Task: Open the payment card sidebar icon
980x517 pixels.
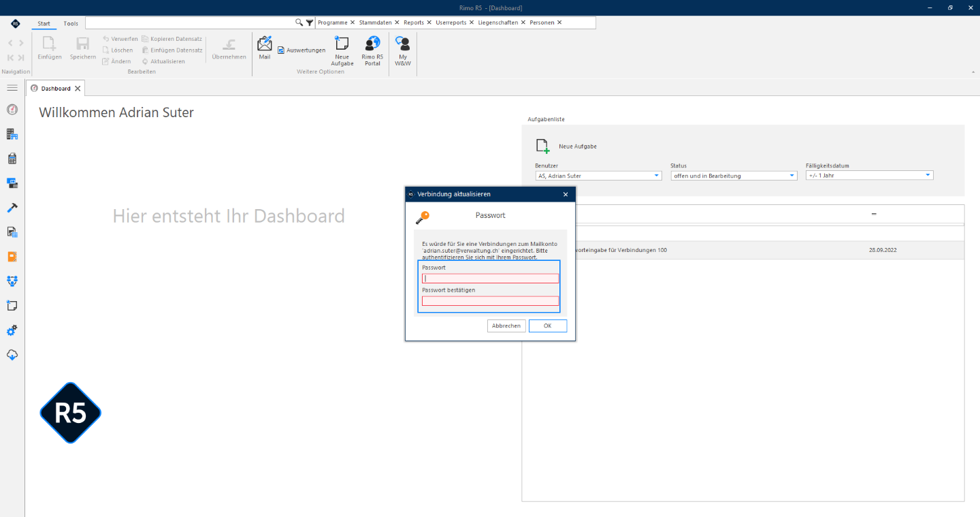Action: click(x=12, y=183)
